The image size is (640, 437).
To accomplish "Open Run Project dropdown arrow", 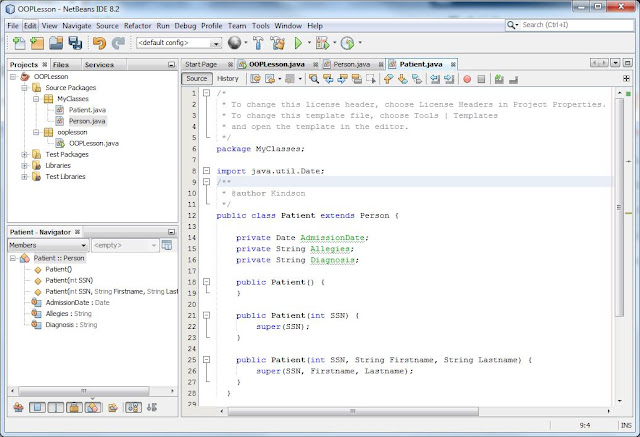I will point(309,42).
